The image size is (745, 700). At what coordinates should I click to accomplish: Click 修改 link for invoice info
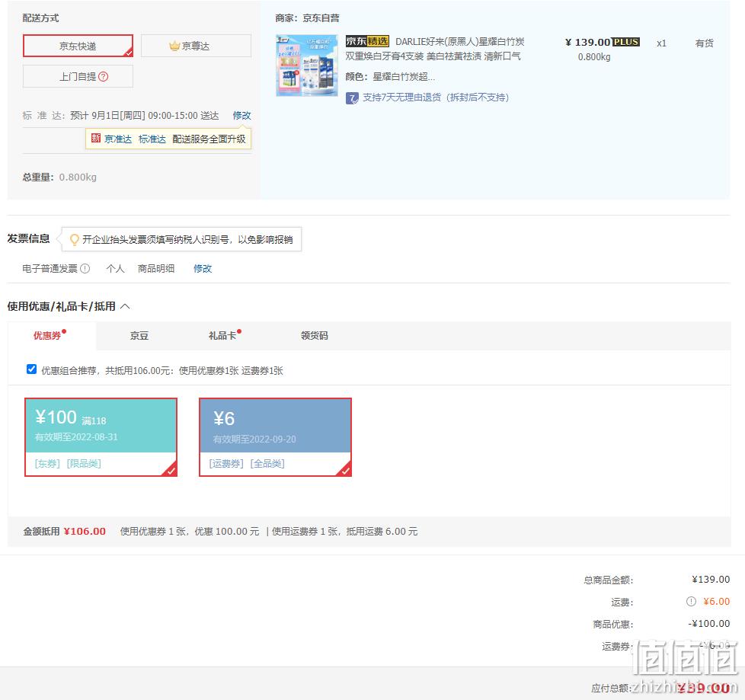[x=203, y=269]
